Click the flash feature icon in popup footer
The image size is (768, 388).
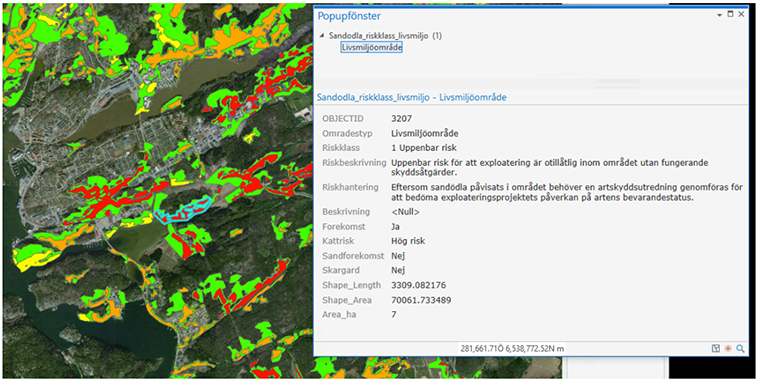(728, 348)
